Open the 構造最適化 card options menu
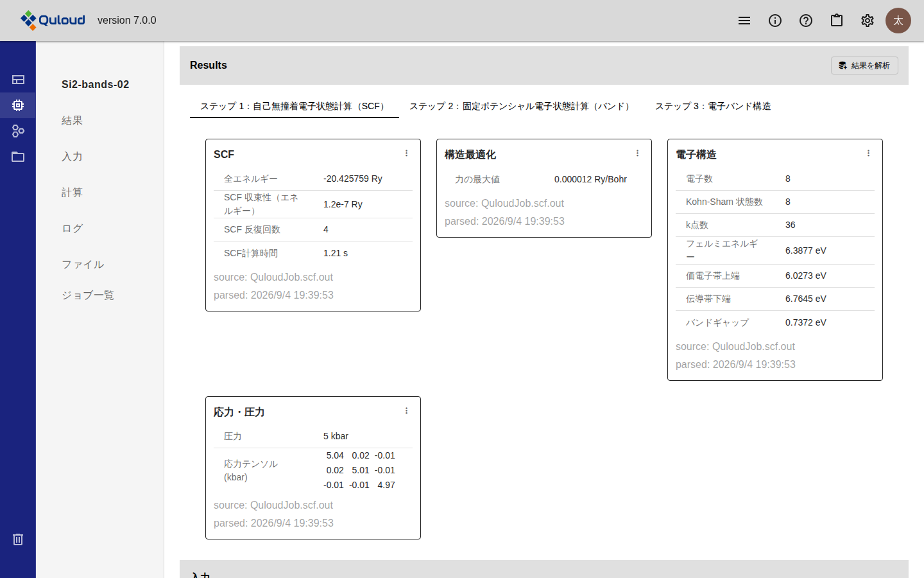Viewport: 924px width, 578px height. point(637,153)
